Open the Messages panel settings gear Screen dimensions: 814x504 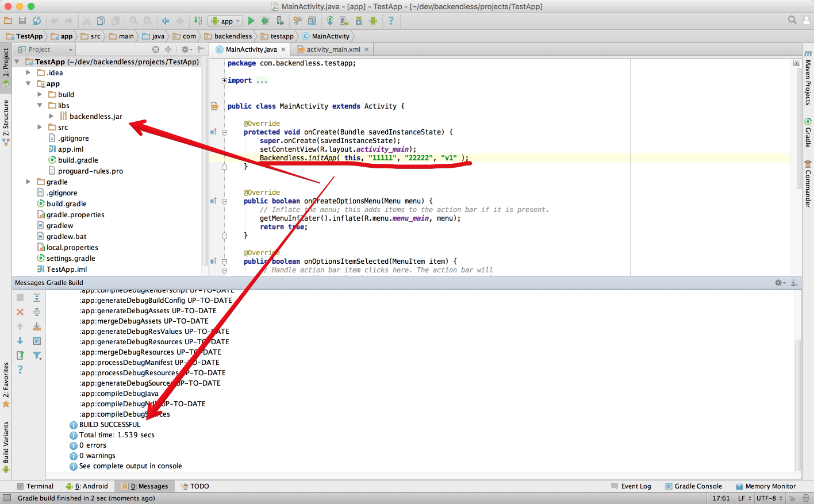(x=779, y=283)
